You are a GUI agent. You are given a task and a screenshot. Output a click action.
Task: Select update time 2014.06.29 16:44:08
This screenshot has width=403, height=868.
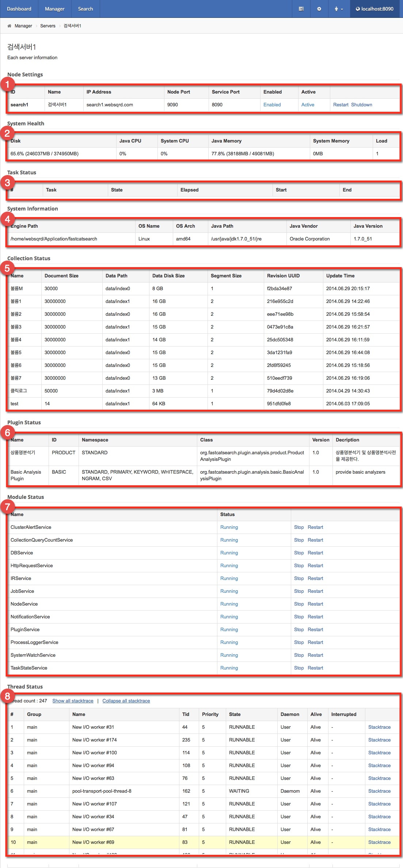click(x=348, y=353)
